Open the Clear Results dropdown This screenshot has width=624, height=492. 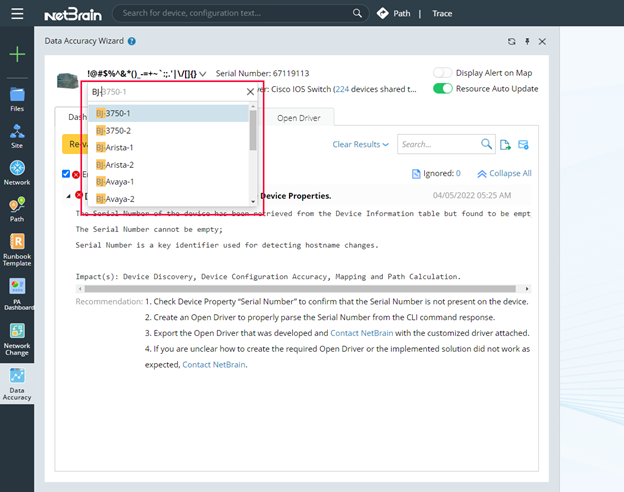point(361,144)
